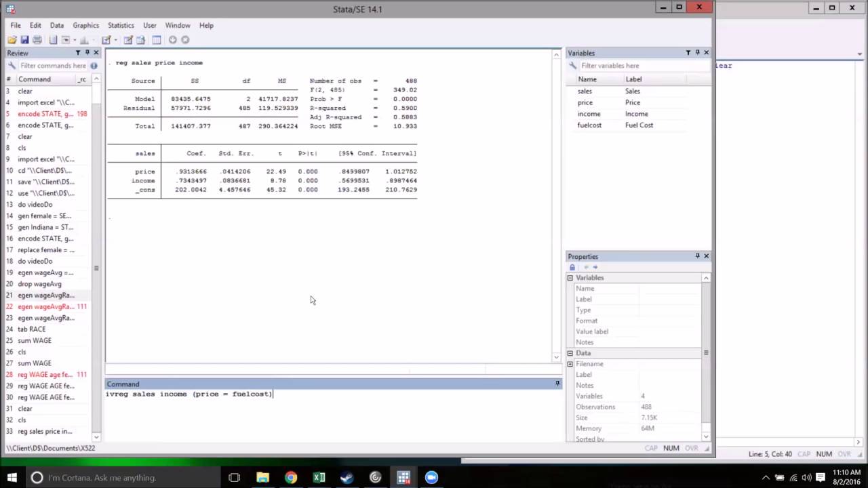868x488 pixels.
Task: Click the next variable arrow in Properties
Action: 595,267
